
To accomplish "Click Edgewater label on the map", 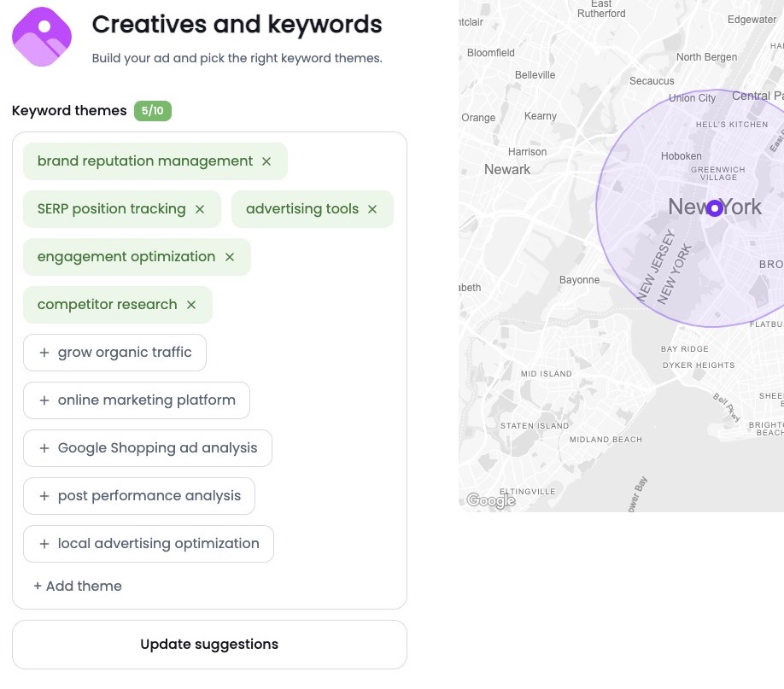I will [752, 20].
